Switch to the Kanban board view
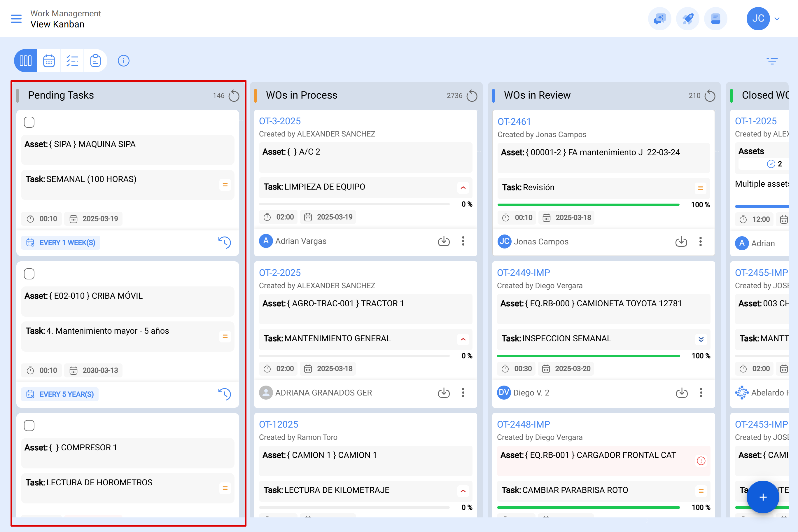 26,61
